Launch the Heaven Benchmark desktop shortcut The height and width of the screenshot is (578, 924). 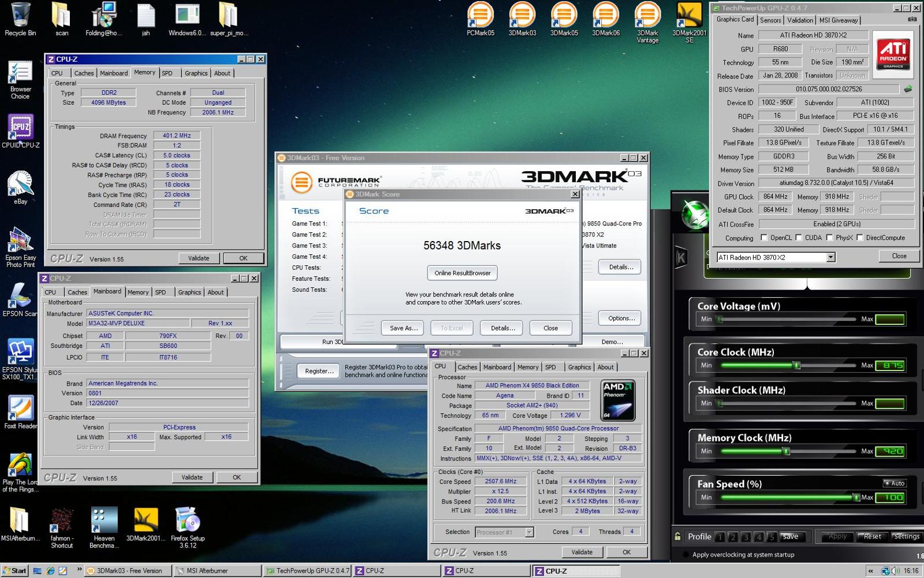(x=104, y=528)
